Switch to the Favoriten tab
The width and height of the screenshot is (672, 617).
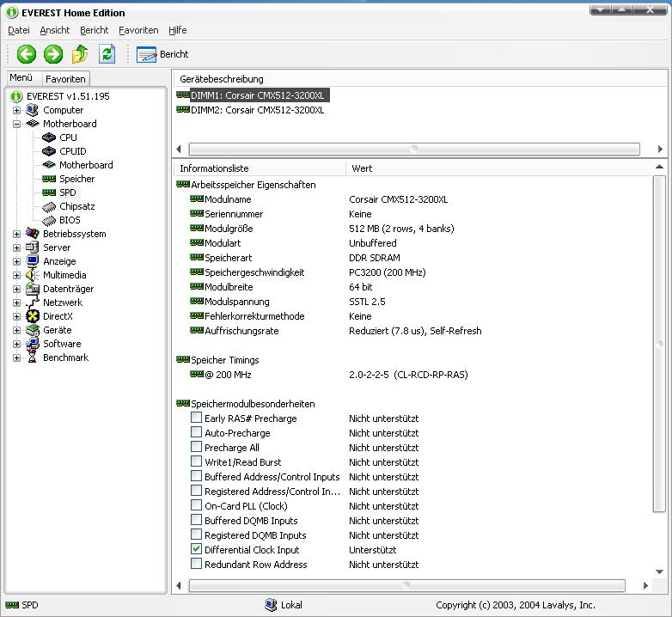click(65, 79)
